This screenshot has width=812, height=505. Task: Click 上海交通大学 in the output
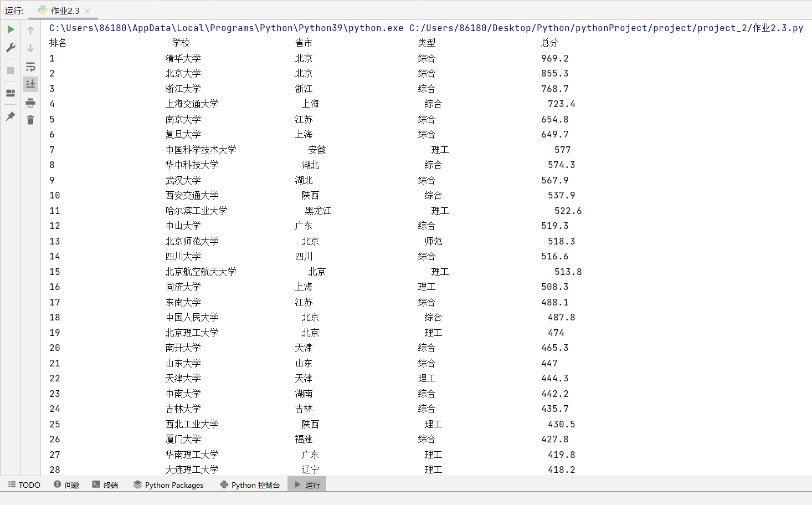(192, 104)
